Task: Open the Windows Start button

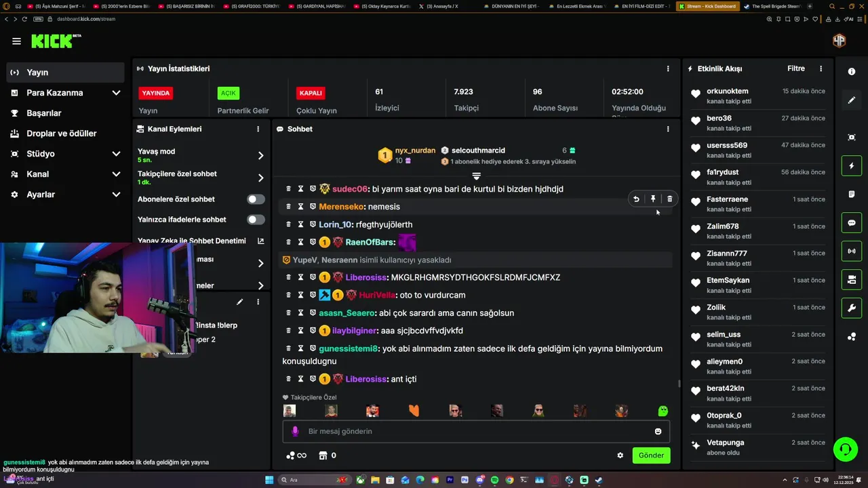Action: (269, 480)
